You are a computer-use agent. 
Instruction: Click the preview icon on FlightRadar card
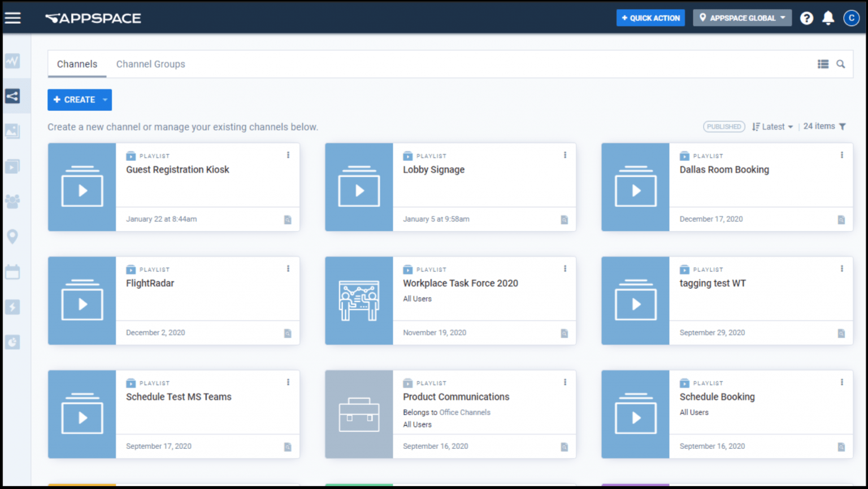coord(288,333)
